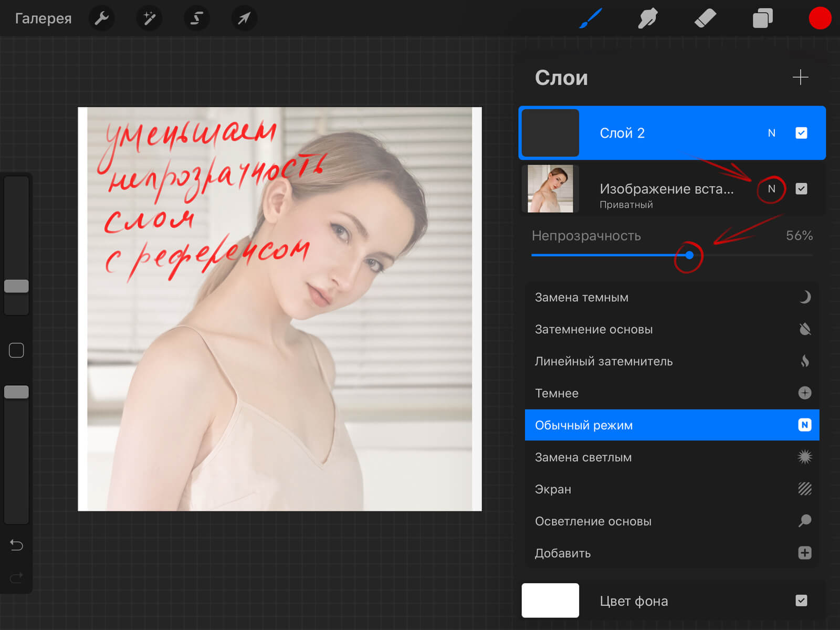This screenshot has width=840, height=630.
Task: Choose Затемнение основы blend mode
Action: tap(672, 330)
